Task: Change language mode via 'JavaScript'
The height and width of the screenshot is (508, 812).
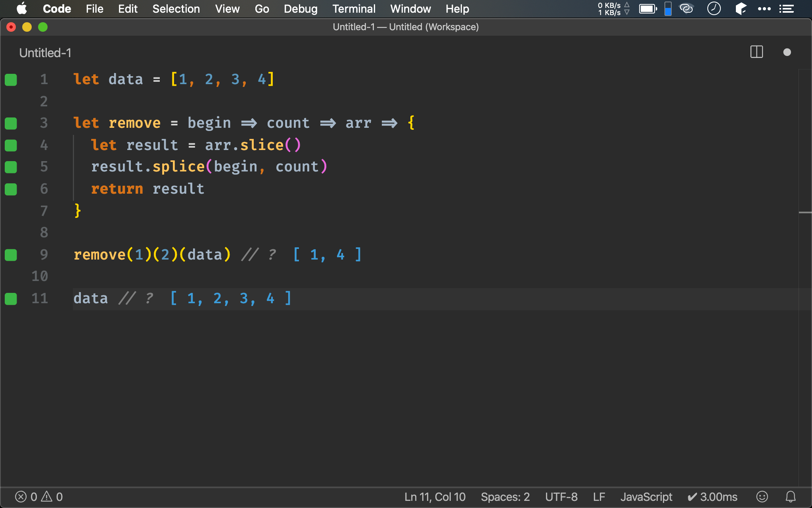Action: (x=646, y=497)
